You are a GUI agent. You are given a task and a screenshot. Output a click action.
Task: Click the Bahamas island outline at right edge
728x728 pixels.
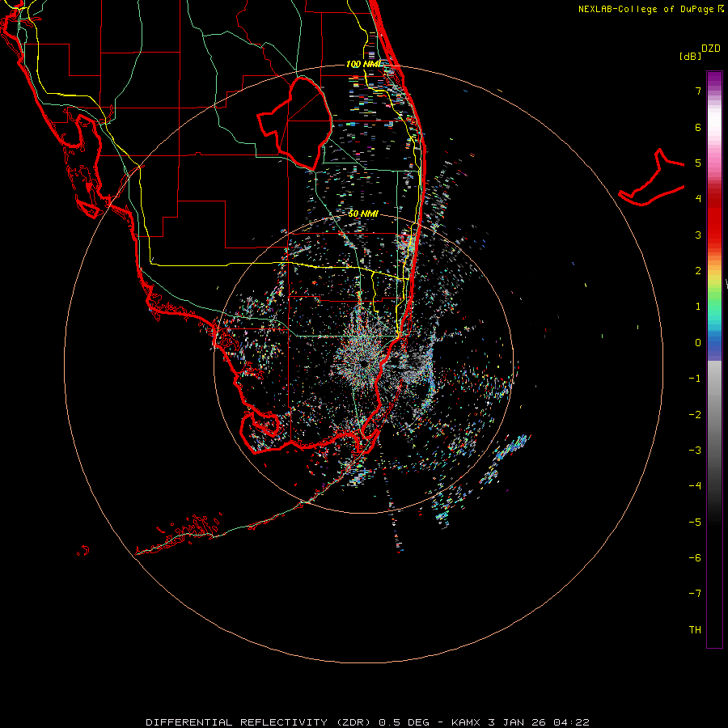coord(651,177)
